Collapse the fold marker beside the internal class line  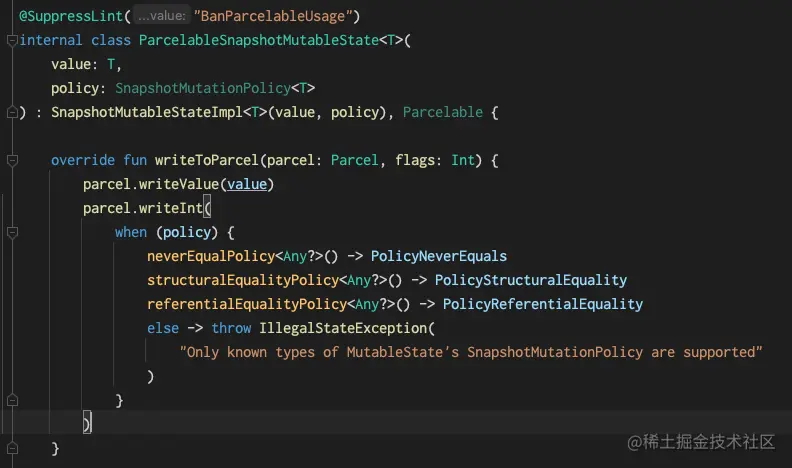click(13, 40)
